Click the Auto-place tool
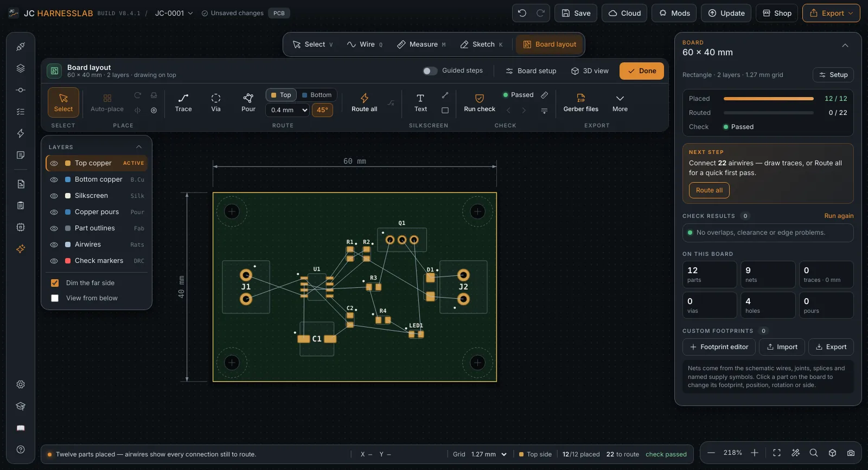The height and width of the screenshot is (470, 868). coord(107,102)
